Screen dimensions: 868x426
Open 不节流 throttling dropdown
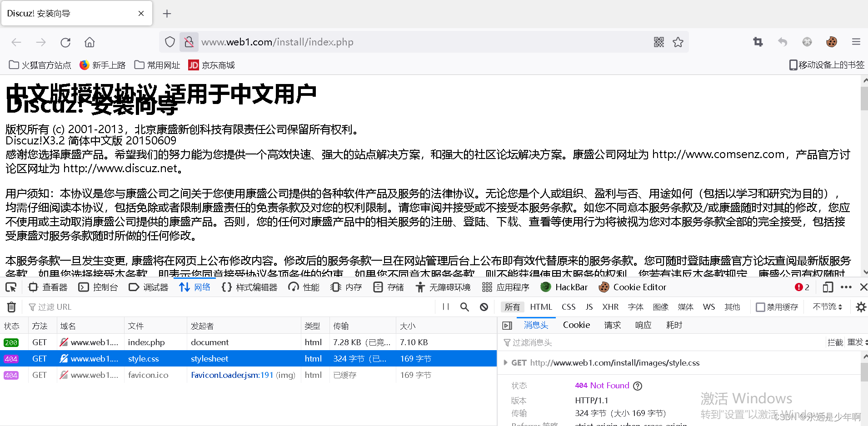point(828,307)
